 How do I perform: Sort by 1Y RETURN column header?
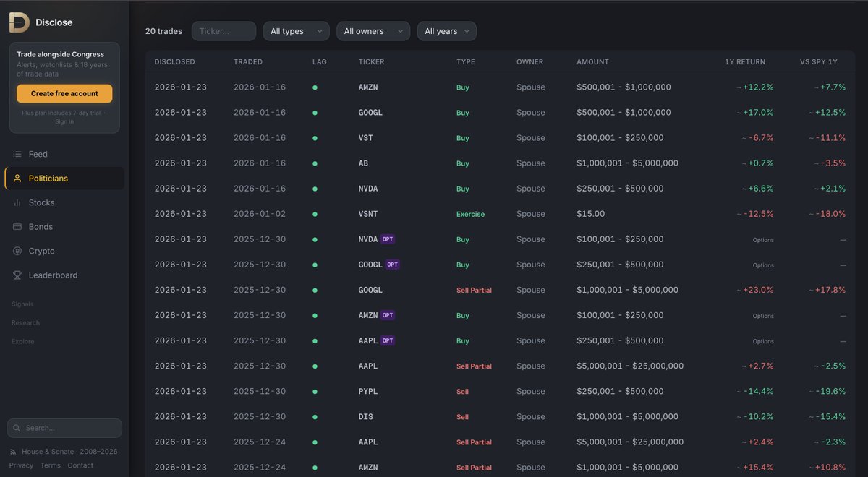pyautogui.click(x=745, y=62)
